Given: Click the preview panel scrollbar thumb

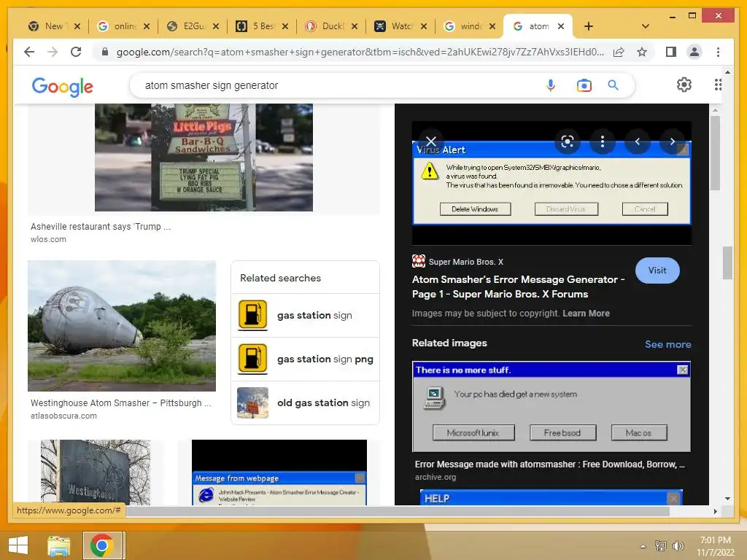Looking at the screenshot, I should (x=715, y=153).
